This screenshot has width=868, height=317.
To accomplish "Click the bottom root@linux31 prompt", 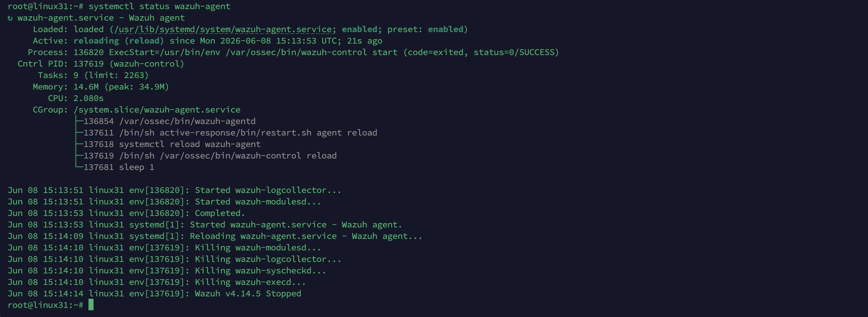I will point(45,305).
